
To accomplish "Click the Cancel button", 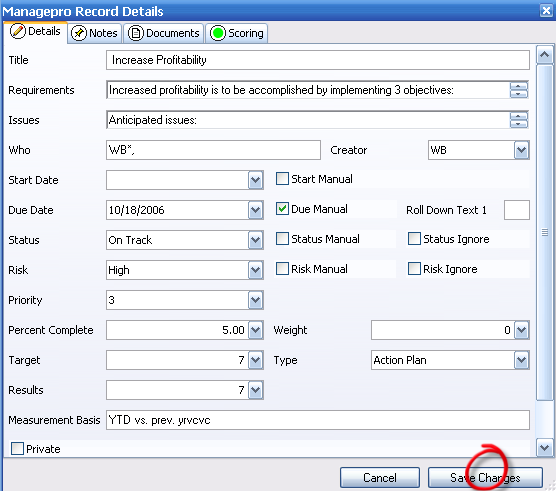I will pyautogui.click(x=380, y=478).
